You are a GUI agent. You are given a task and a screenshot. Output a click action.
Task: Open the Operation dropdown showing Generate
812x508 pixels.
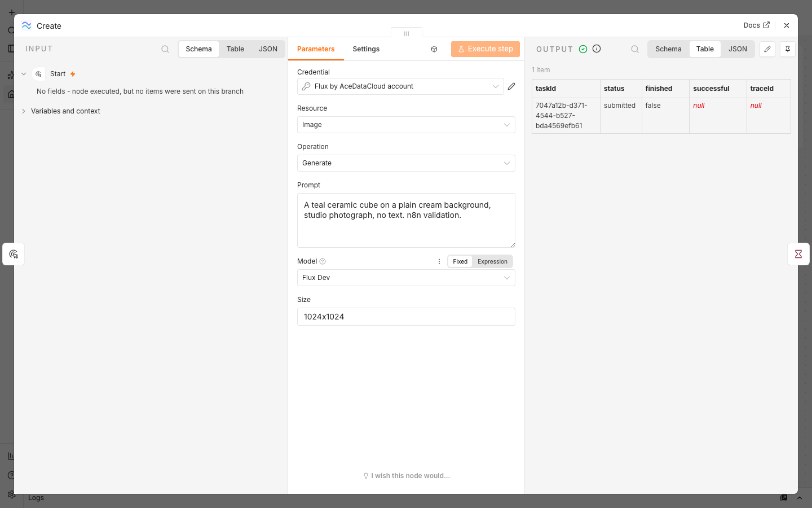(x=406, y=163)
